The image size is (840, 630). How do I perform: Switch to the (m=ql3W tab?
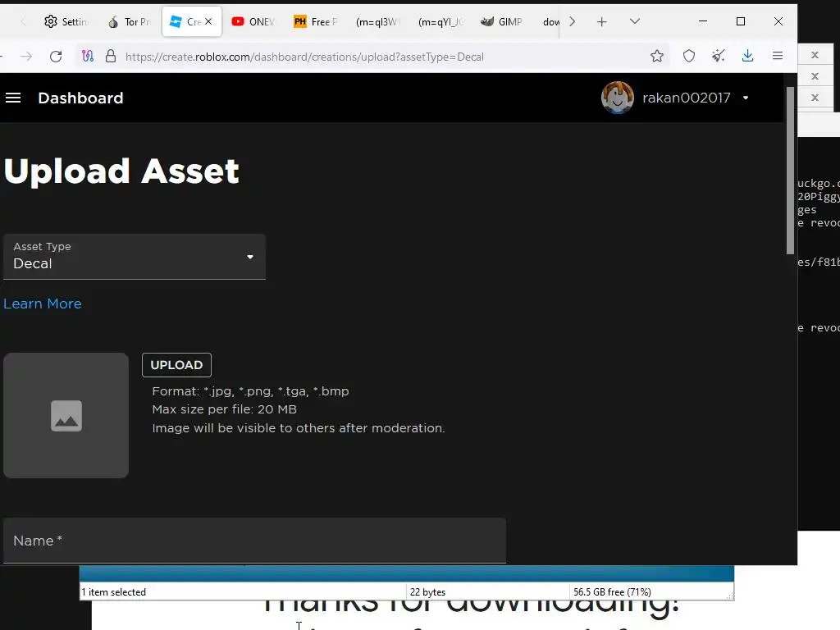pos(377,22)
